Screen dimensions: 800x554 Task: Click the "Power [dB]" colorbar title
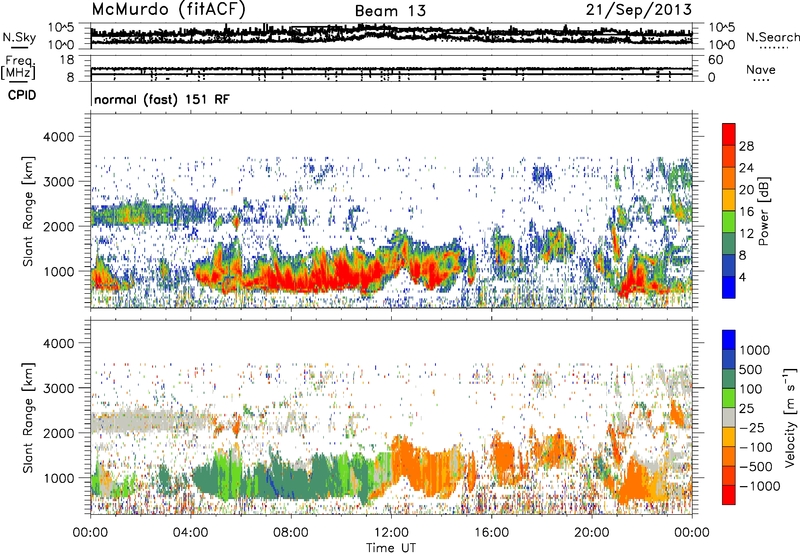[x=763, y=211]
